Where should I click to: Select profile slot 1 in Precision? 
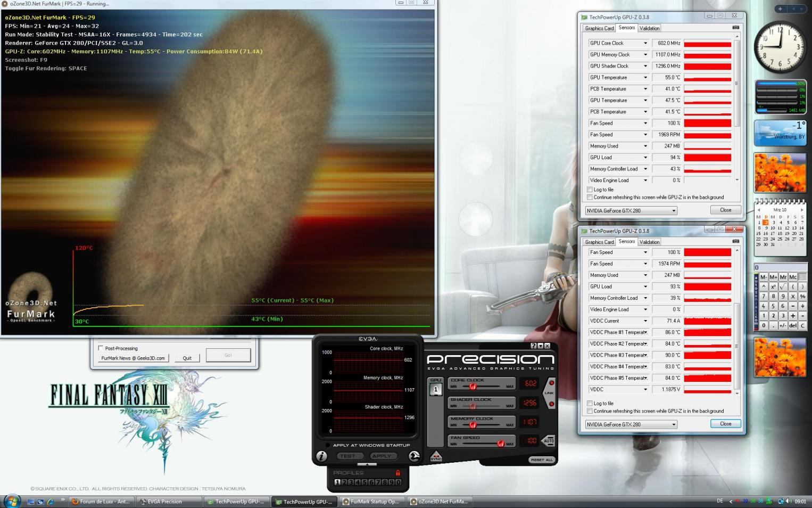[x=337, y=482]
